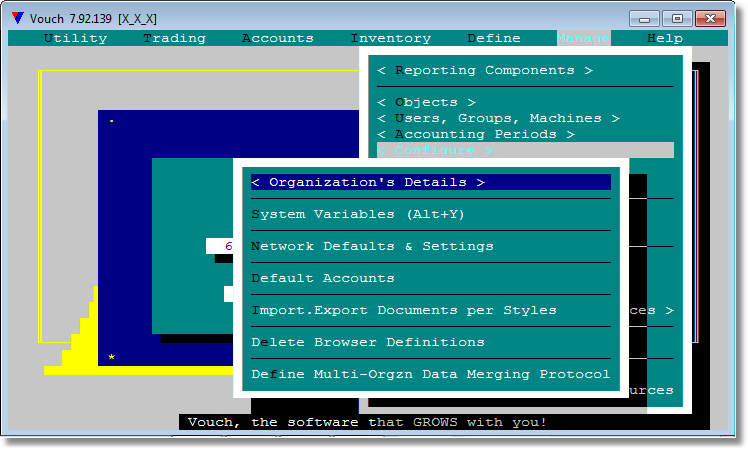This screenshot has width=748, height=450.
Task: Click the status line 'Vouch, the software that GROWS with you!'
Action: tap(367, 422)
